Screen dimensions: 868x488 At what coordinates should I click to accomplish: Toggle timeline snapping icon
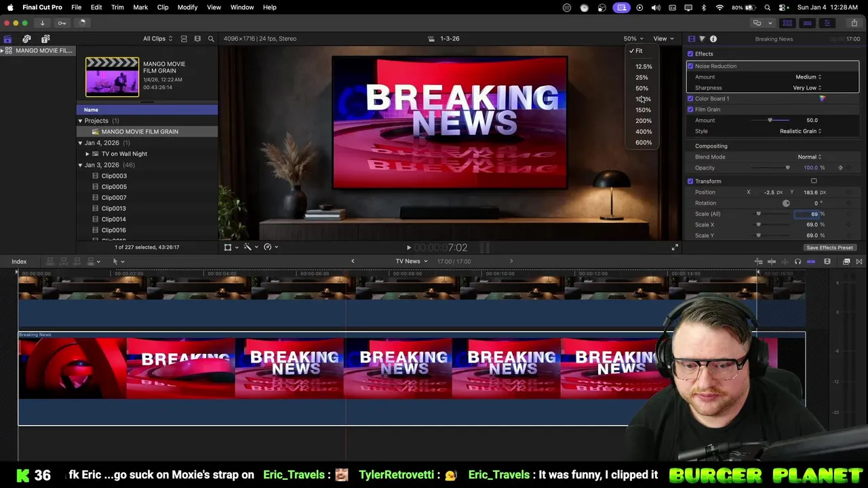click(x=811, y=262)
